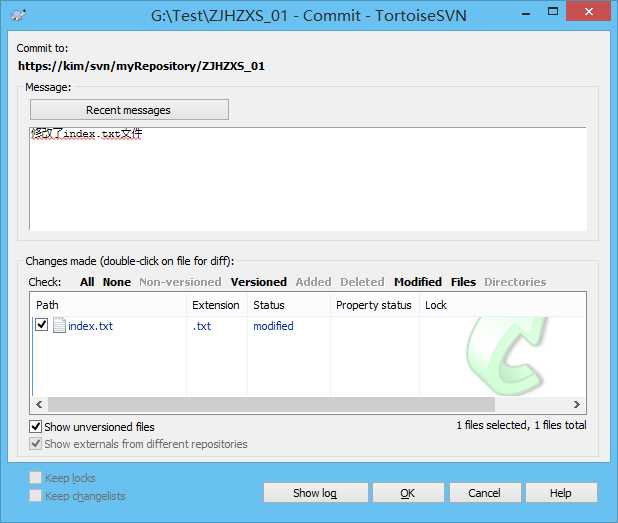
Task: Open the Recent messages list
Action: point(129,110)
